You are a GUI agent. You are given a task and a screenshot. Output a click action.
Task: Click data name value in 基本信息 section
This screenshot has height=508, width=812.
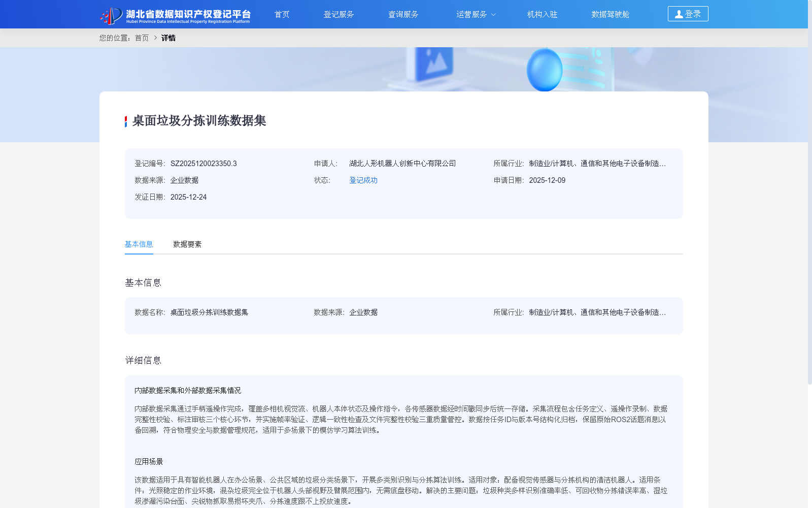point(209,312)
